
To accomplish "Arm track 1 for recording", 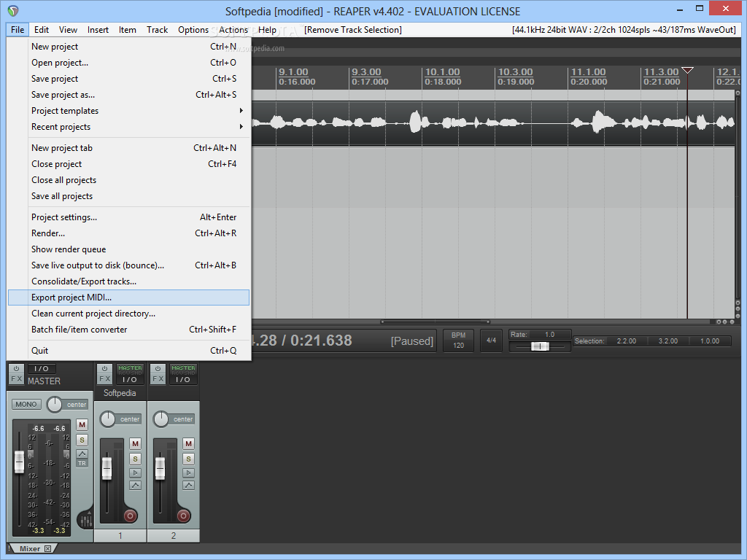I will point(130,516).
